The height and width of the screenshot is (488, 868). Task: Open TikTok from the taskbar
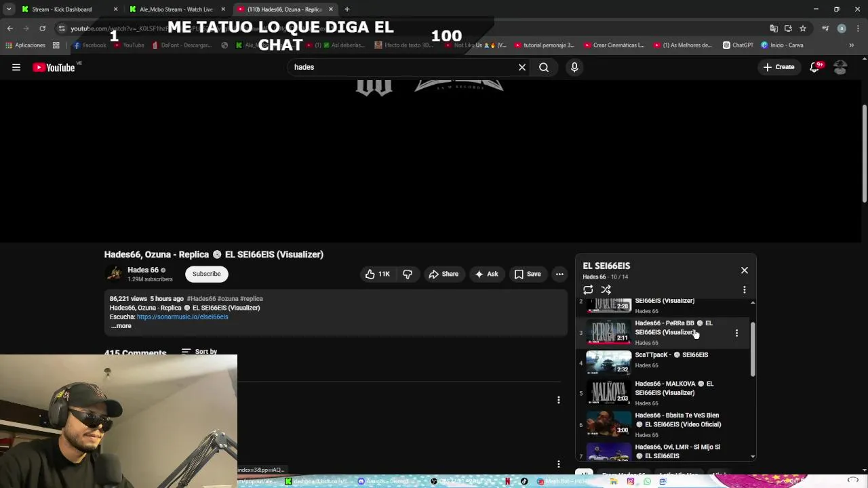click(x=524, y=481)
